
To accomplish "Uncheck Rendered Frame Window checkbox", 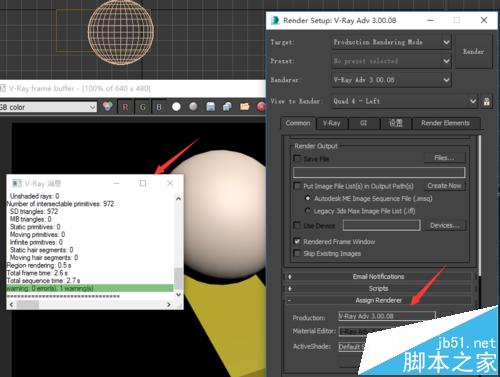I will 297,241.
